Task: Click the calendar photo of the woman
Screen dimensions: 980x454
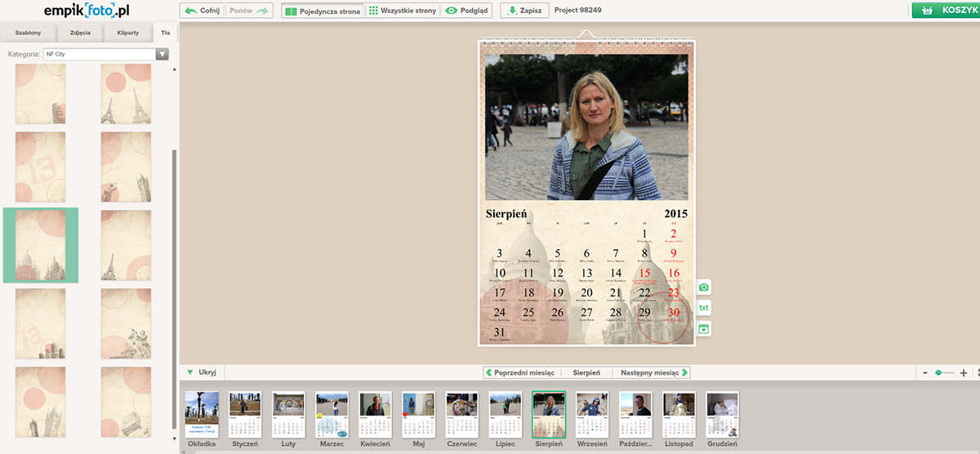Action: [x=586, y=127]
